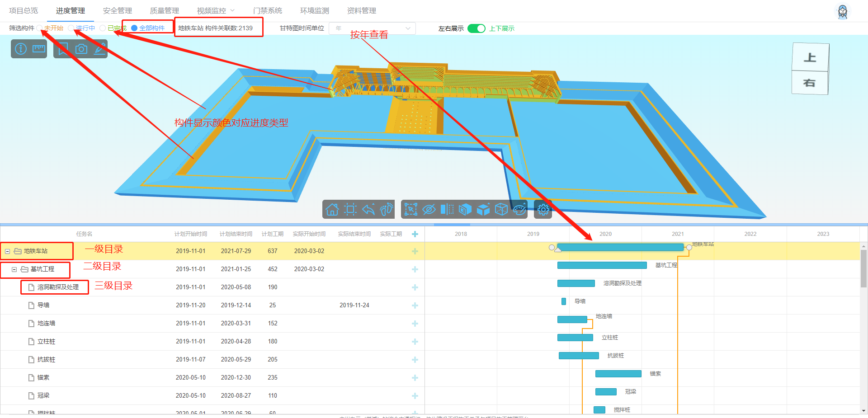Enable walk mode with the footprints icon
Screen dimensions: 868x418
(387, 209)
